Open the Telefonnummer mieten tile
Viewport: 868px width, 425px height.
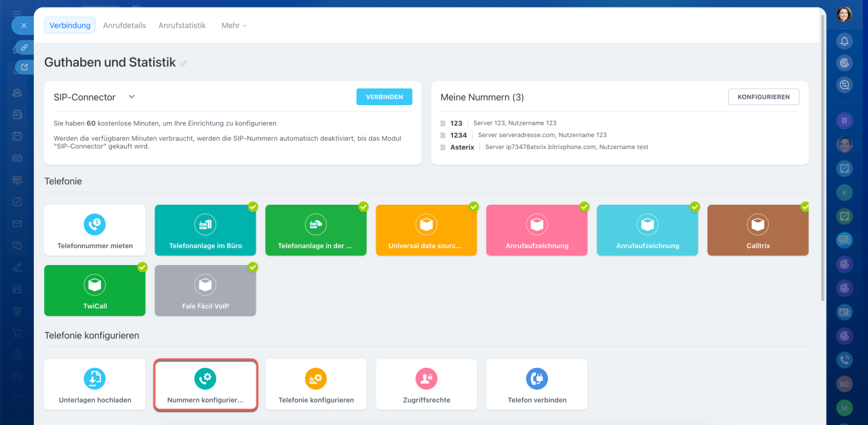(95, 230)
